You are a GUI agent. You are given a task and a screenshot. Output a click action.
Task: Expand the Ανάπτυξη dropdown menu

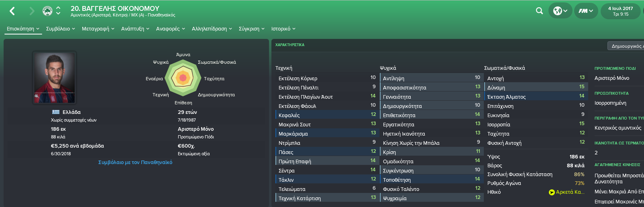[x=135, y=29]
